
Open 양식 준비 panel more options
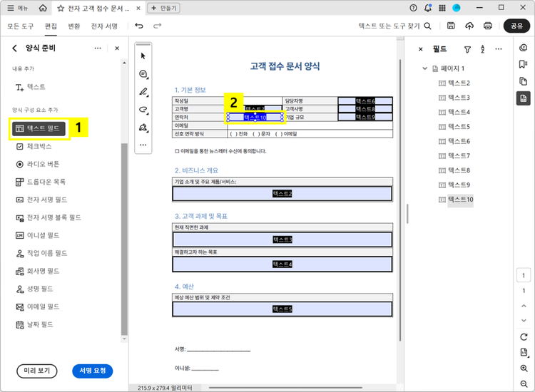(98, 48)
